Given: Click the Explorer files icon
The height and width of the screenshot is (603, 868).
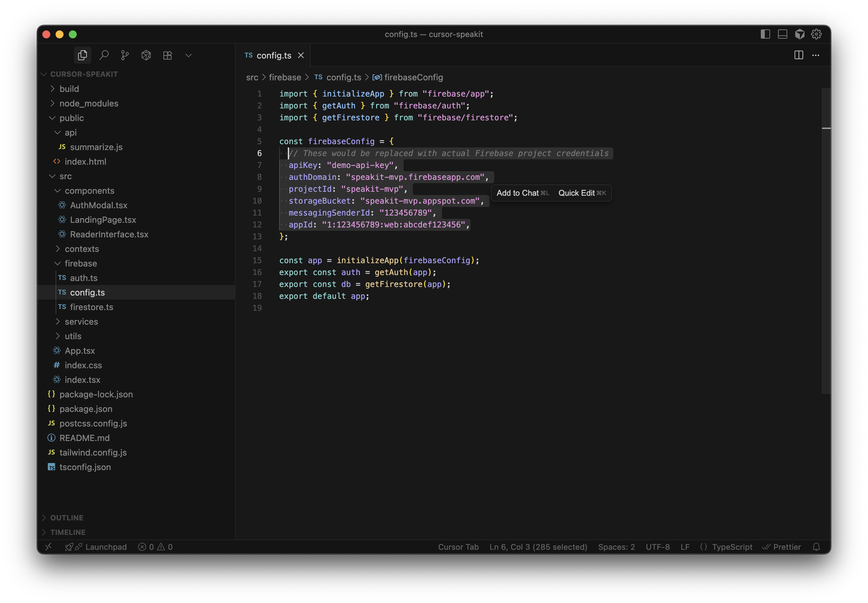Looking at the screenshot, I should [82, 56].
